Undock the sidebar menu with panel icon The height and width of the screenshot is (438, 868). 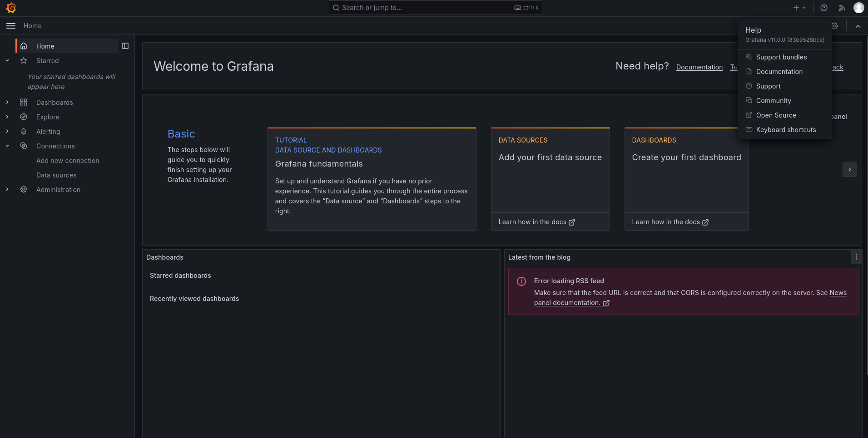click(x=125, y=46)
